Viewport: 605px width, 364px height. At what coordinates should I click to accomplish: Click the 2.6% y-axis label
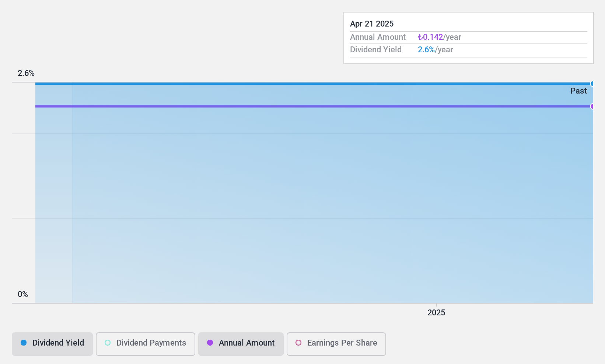(26, 73)
